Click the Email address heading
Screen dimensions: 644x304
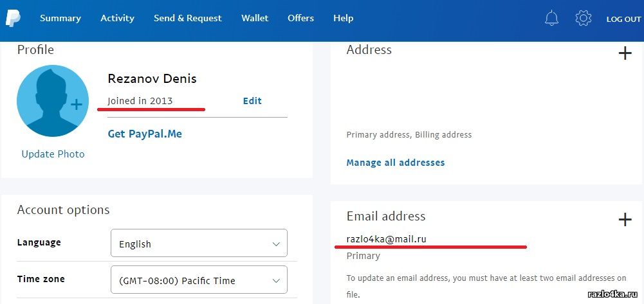[385, 216]
